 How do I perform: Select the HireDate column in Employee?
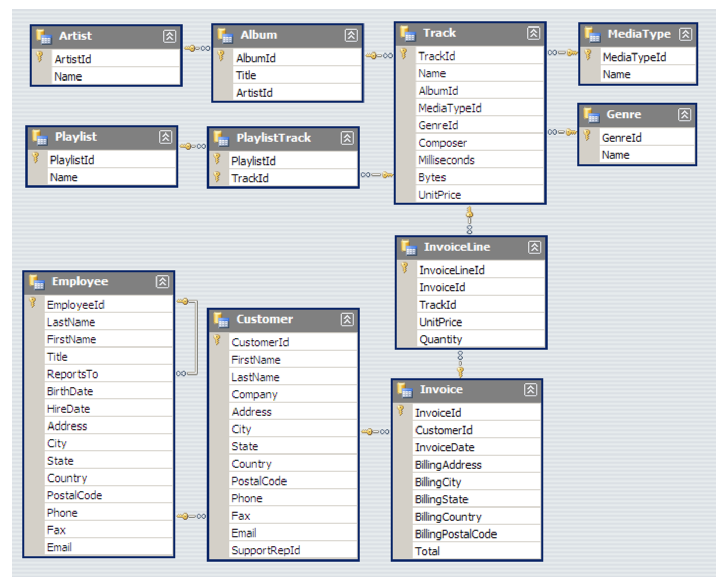pyautogui.click(x=109, y=409)
